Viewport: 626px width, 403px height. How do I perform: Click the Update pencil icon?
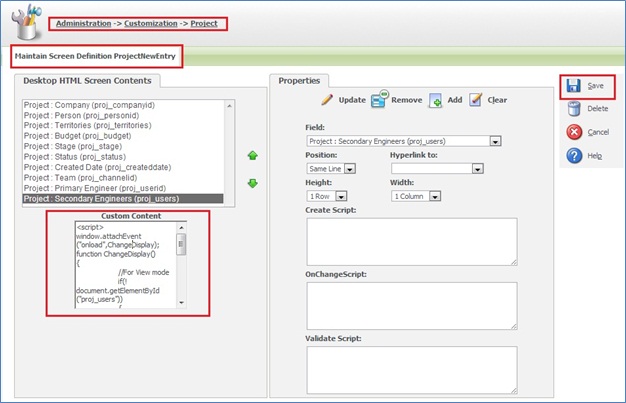[327, 99]
